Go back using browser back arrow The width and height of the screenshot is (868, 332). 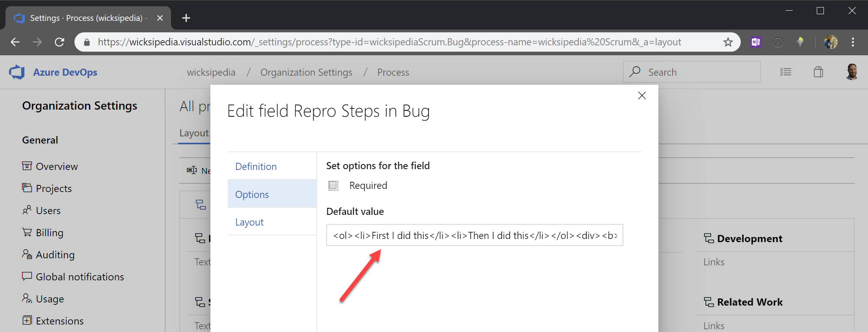[15, 42]
